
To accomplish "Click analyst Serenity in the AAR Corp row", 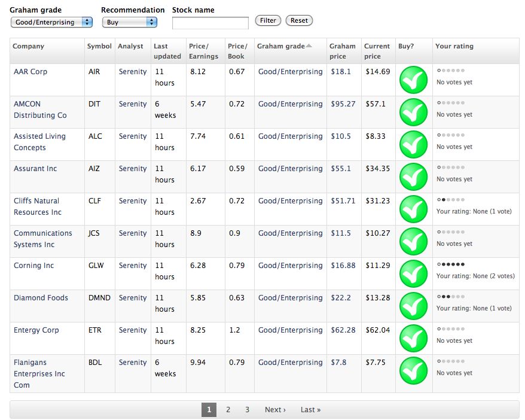I will (133, 72).
